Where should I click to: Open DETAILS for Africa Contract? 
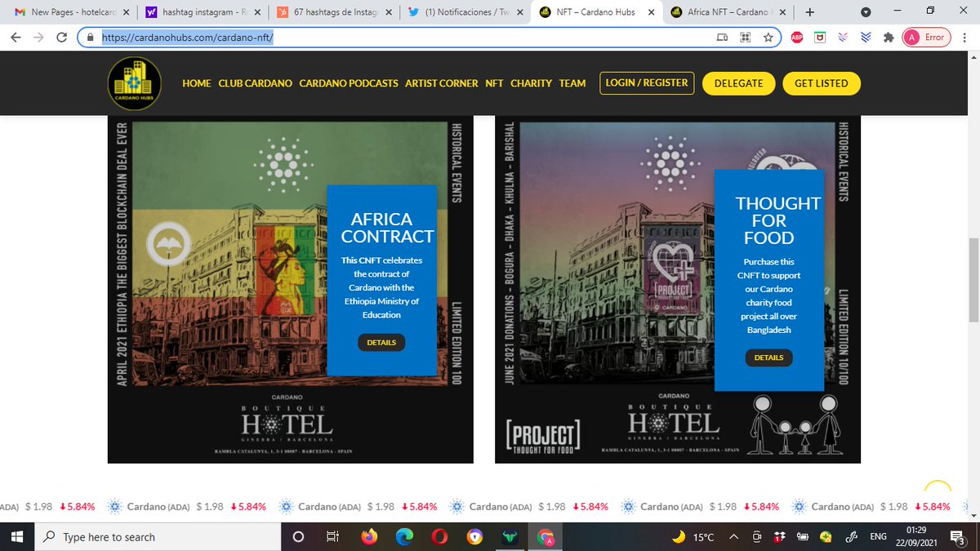click(x=381, y=343)
